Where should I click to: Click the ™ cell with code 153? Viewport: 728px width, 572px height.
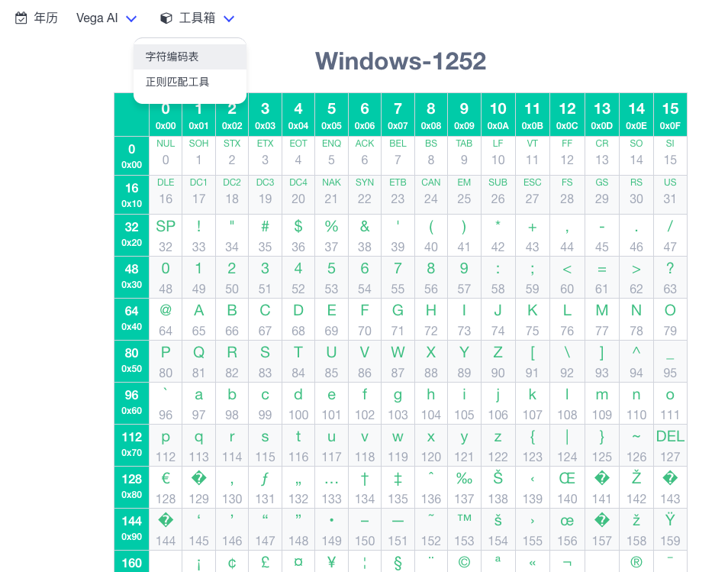464,528
